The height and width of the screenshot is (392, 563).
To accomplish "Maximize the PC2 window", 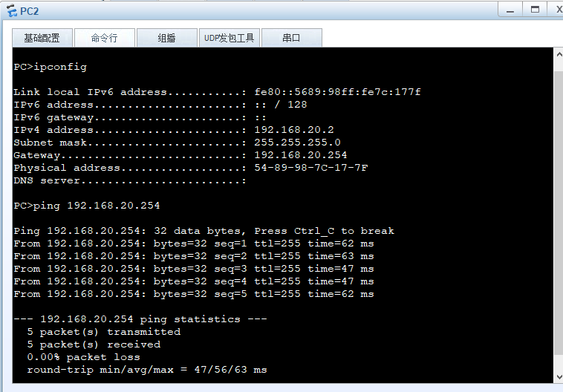I will tap(535, 10).
